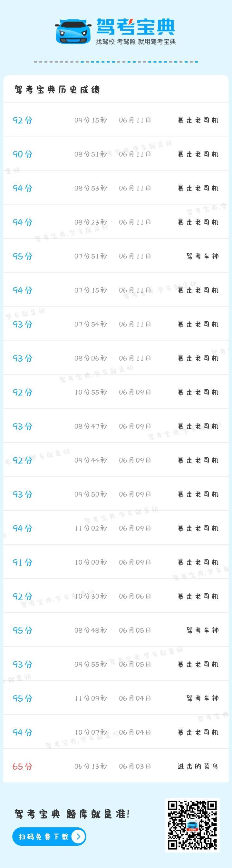Viewport: 232px width, 868px height.
Task: Click the 06月06日 date entry
Action: click(x=135, y=596)
